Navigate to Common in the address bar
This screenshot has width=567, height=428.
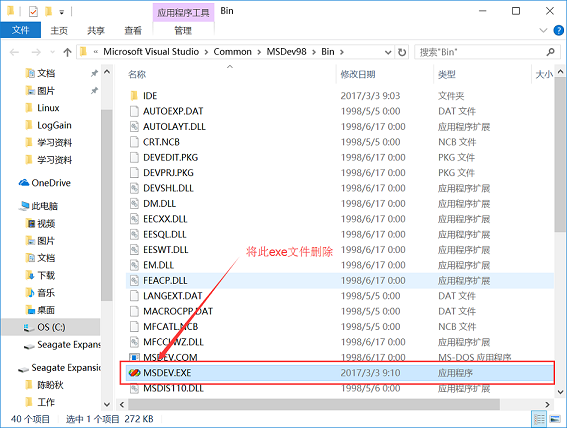click(x=233, y=52)
